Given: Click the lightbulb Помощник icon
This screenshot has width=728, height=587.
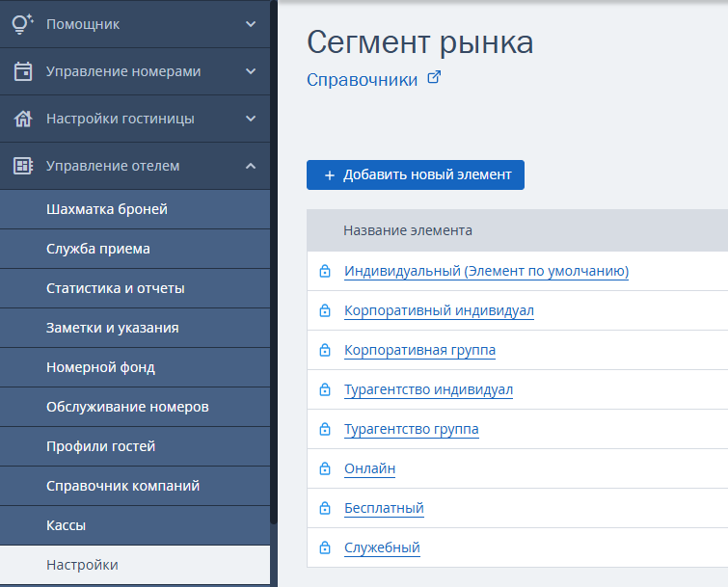Looking at the screenshot, I should (x=23, y=24).
